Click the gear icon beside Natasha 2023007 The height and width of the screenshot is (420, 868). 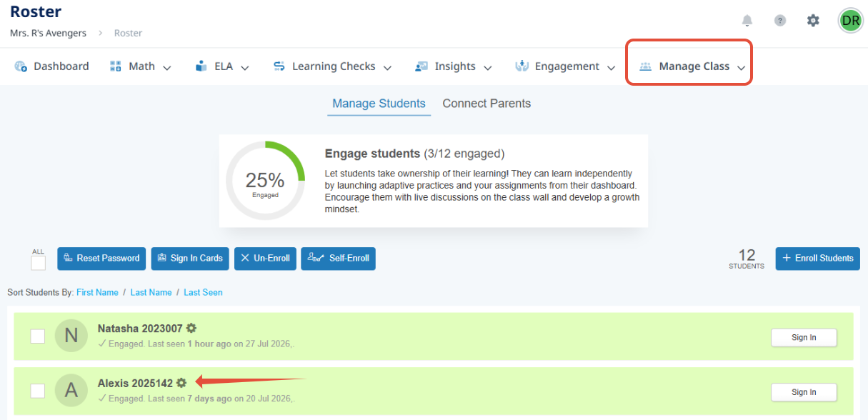pyautogui.click(x=191, y=329)
